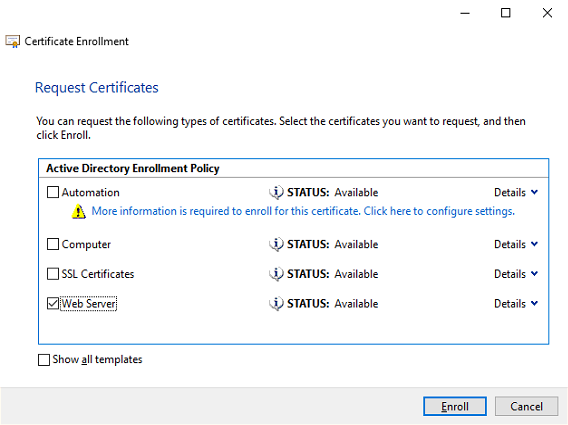Check the Computer certificate checkbox
Screen dimensions: 568x425
(x=53, y=244)
